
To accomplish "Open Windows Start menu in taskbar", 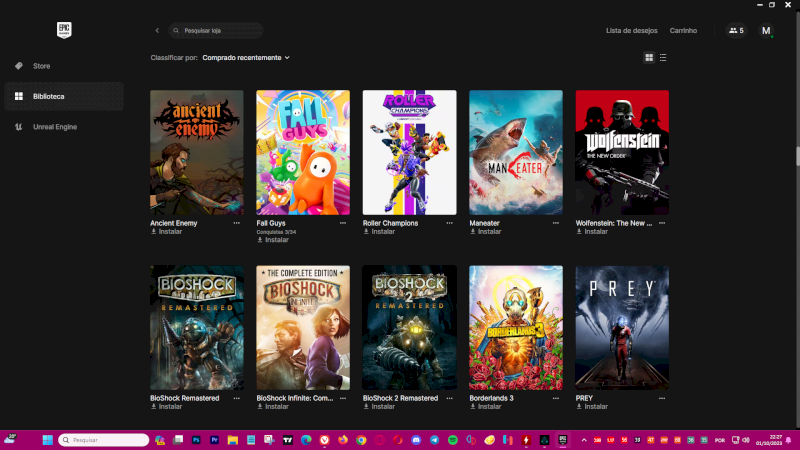I will pos(47,440).
